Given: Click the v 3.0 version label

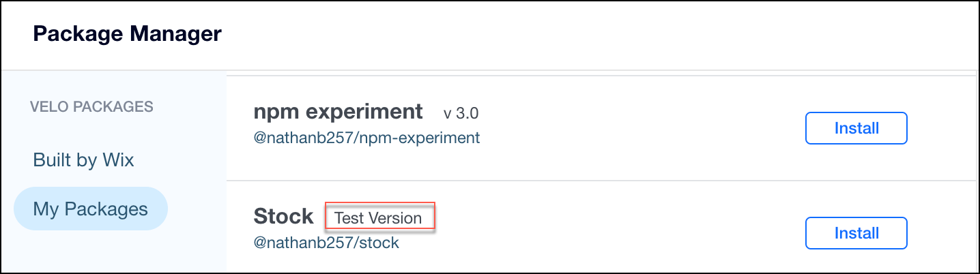Looking at the screenshot, I should tap(461, 113).
